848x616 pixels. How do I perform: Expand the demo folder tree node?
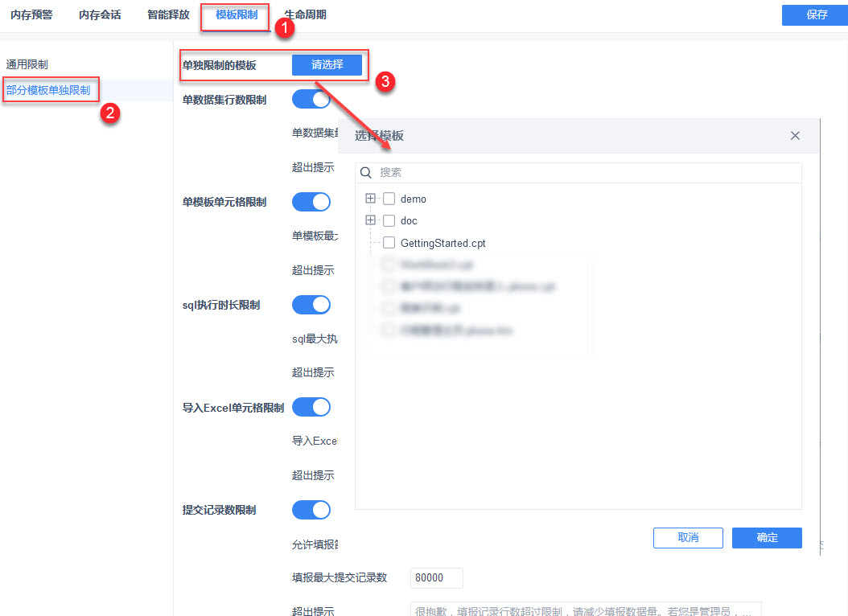(x=370, y=199)
